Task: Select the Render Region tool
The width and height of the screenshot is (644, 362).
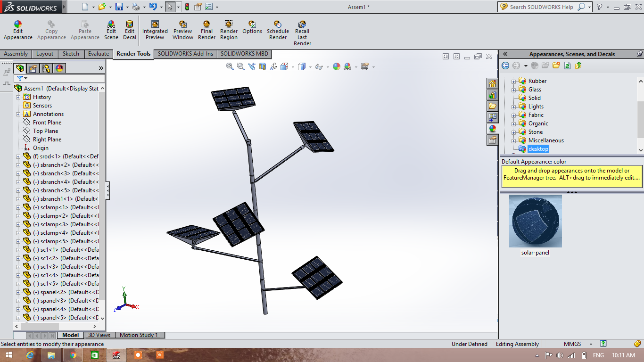Action: pyautogui.click(x=229, y=30)
